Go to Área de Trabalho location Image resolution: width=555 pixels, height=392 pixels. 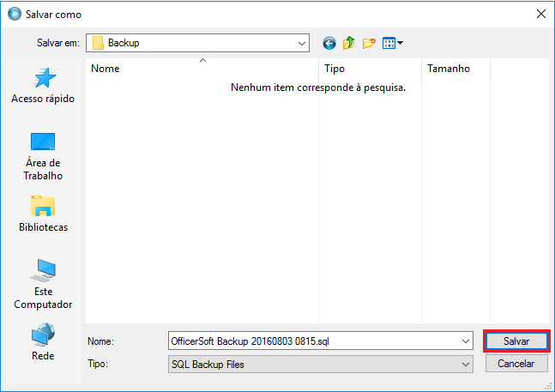[42, 156]
